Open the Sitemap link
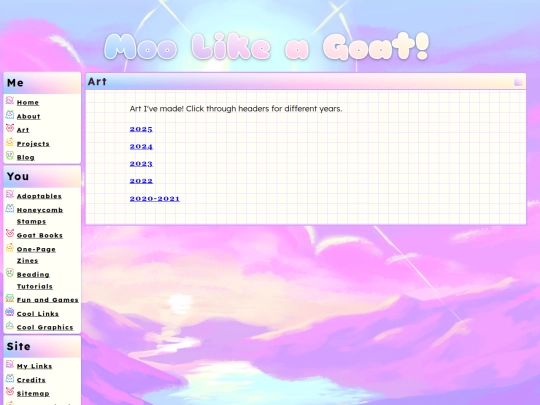Screen dimensions: 540x405 tap(33, 394)
